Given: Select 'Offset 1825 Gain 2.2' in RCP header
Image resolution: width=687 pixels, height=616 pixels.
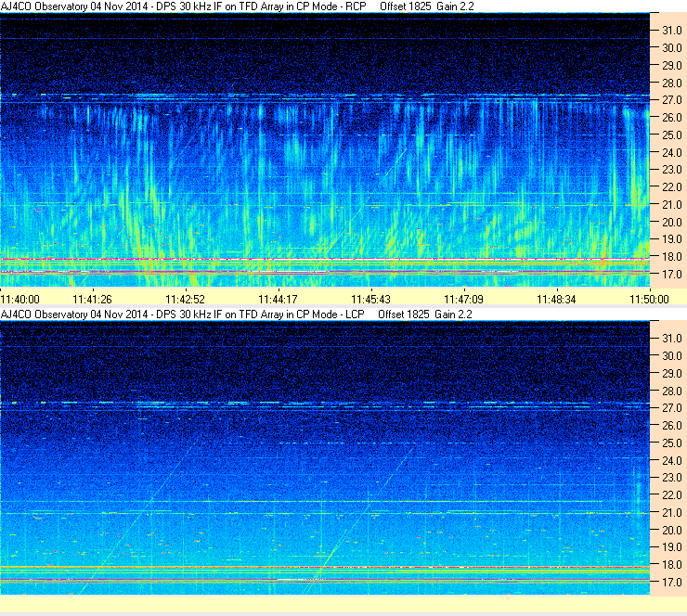Looking at the screenshot, I should point(427,6).
